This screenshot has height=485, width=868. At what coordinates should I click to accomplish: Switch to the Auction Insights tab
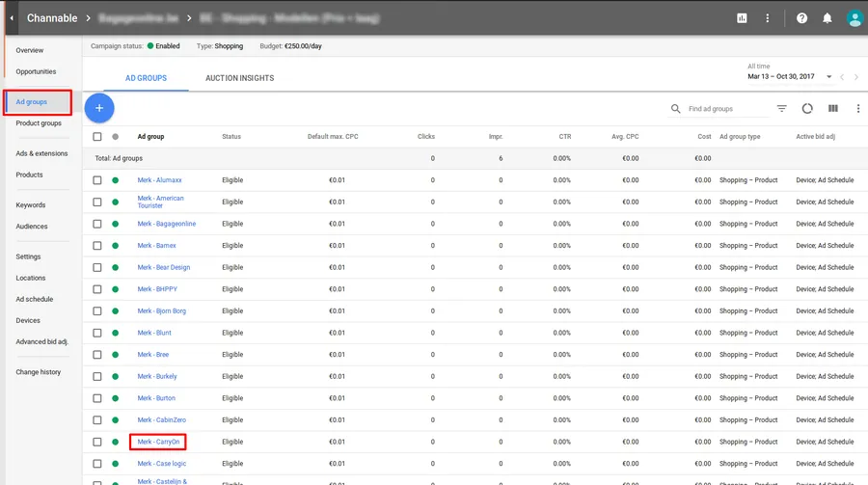pyautogui.click(x=239, y=78)
